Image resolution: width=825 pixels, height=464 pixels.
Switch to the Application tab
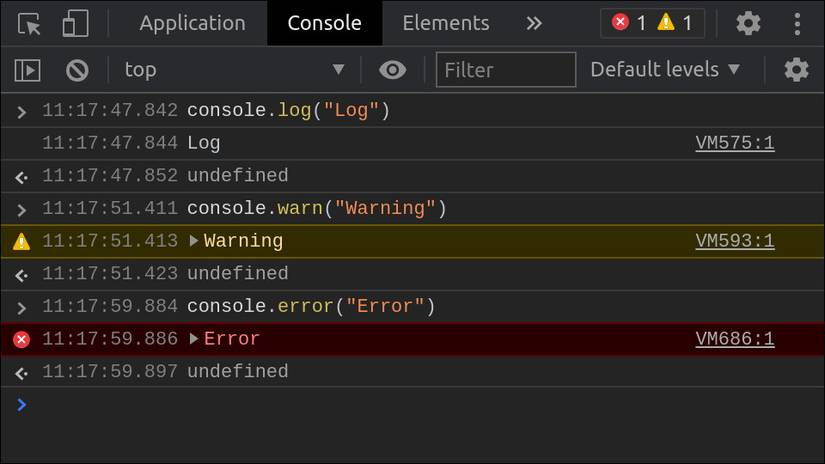click(x=192, y=23)
